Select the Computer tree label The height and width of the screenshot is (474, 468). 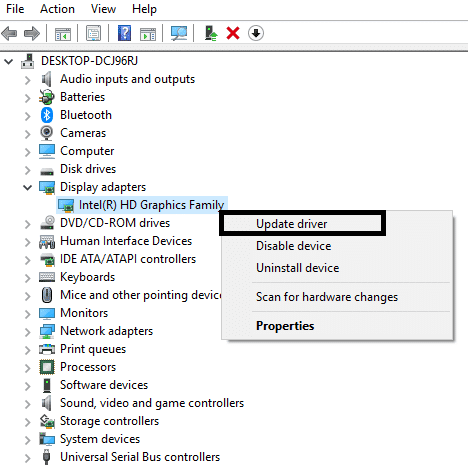pos(87,151)
